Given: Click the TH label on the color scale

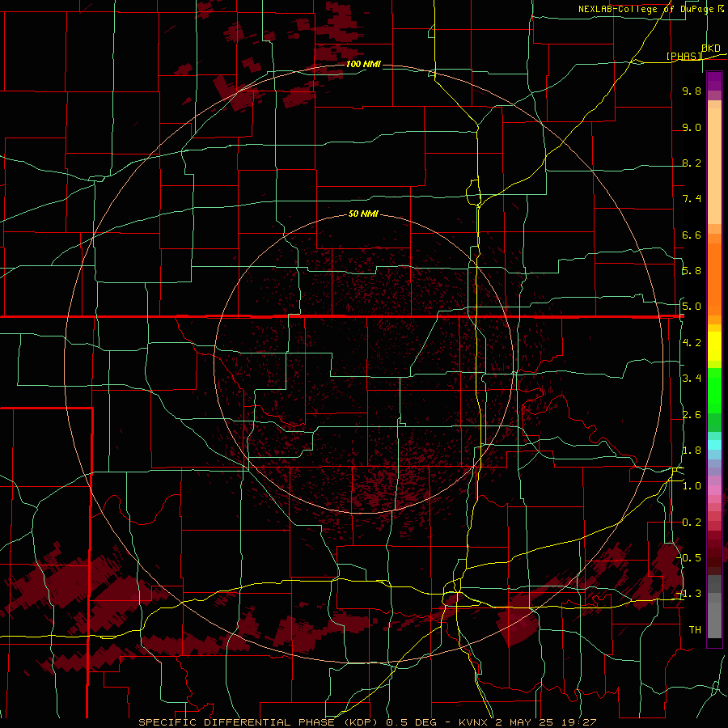Looking at the screenshot, I should [695, 630].
